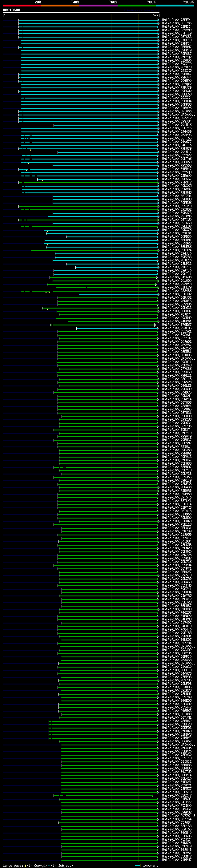197x868 pixels.
Task: Click label UniRef100_P17784
Action: (x=176, y=643)
